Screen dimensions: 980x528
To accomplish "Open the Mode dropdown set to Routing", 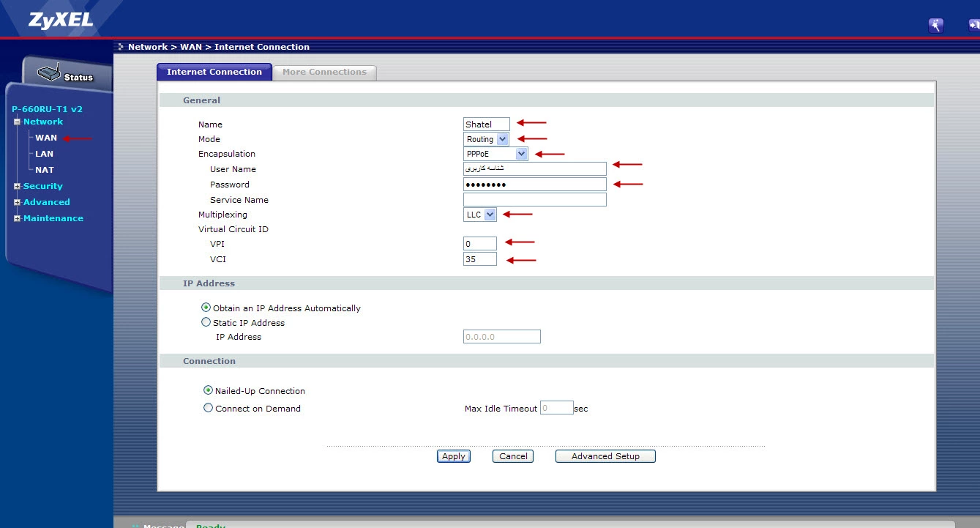I will point(486,139).
